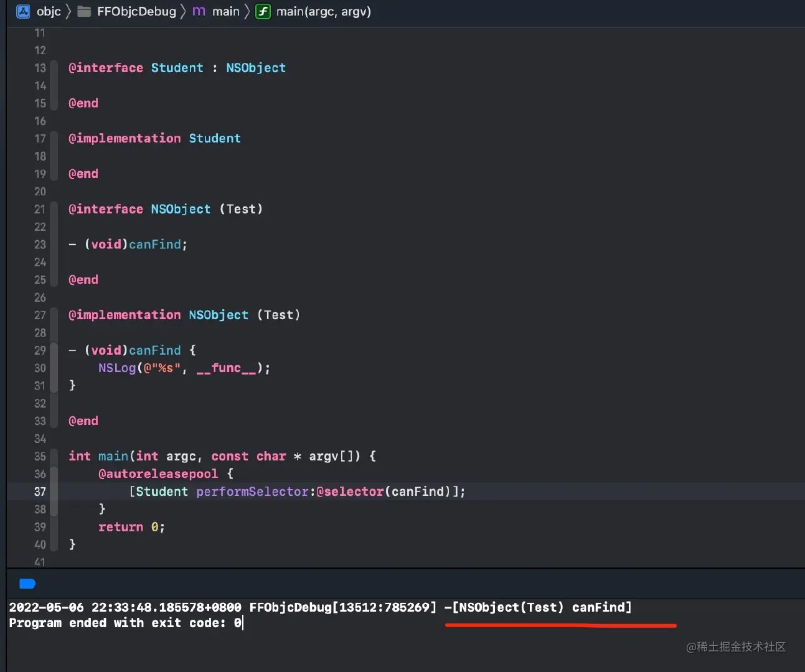Click '@selector' keyword on line 37

[x=350, y=492]
